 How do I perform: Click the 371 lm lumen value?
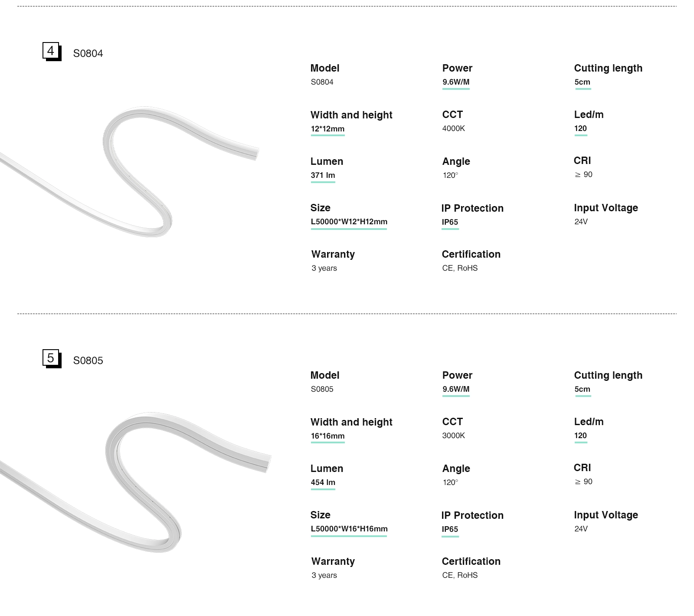(323, 175)
